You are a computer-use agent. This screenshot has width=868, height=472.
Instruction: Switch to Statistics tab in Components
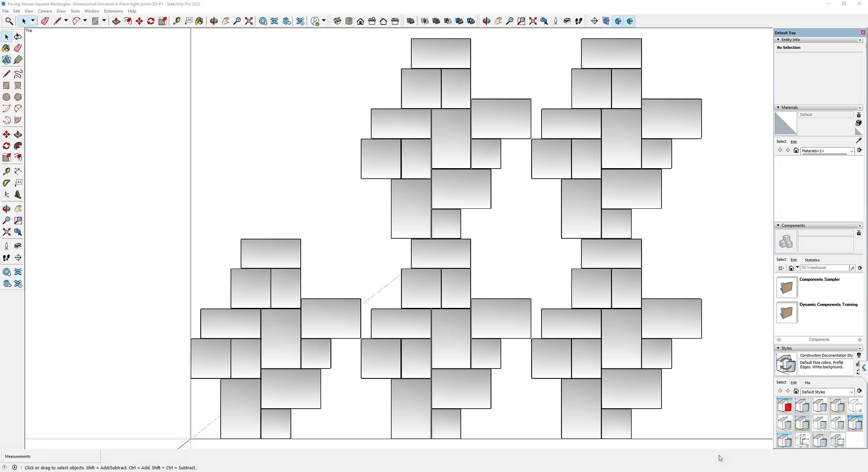(812, 260)
